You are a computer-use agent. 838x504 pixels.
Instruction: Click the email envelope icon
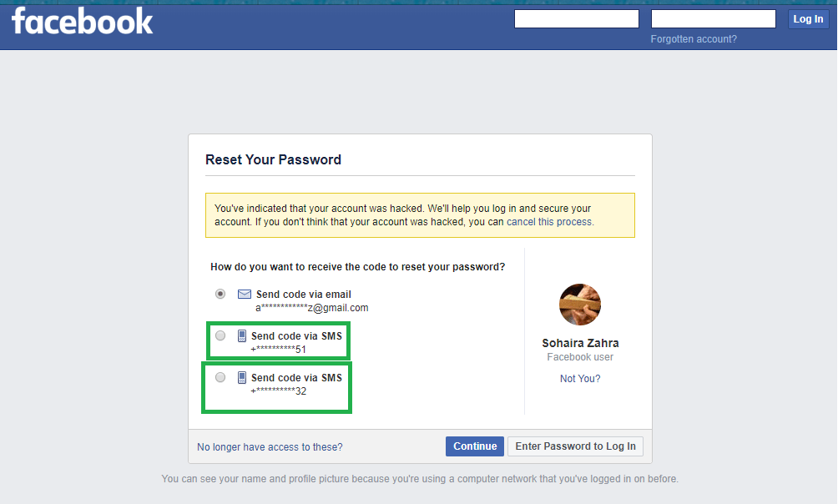245,294
